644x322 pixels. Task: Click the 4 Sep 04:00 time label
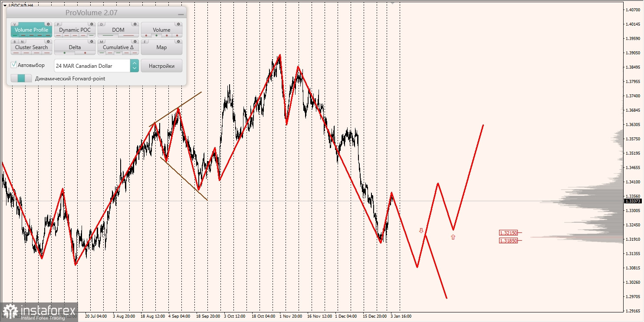click(179, 316)
